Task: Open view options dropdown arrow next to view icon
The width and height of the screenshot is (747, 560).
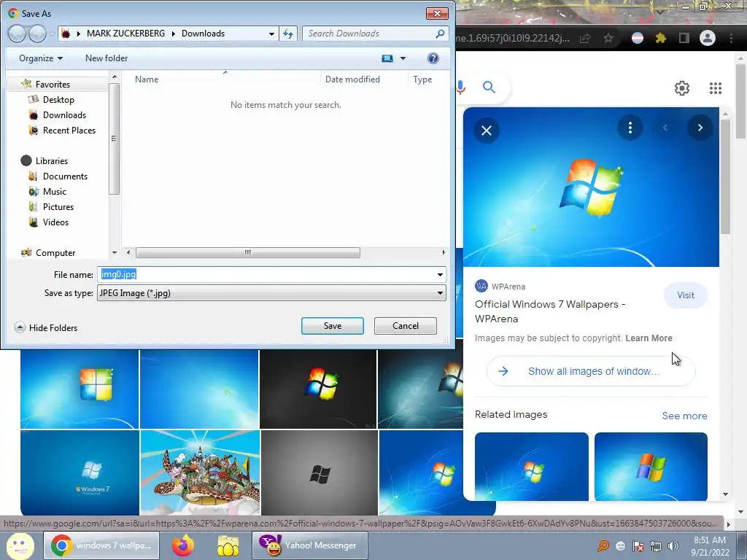Action: coord(403,58)
